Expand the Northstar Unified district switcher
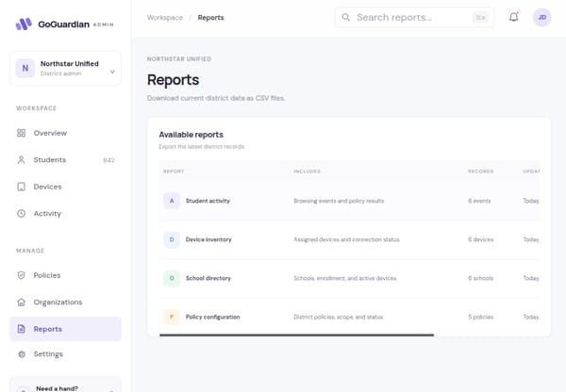The width and height of the screenshot is (566, 392). click(x=66, y=69)
